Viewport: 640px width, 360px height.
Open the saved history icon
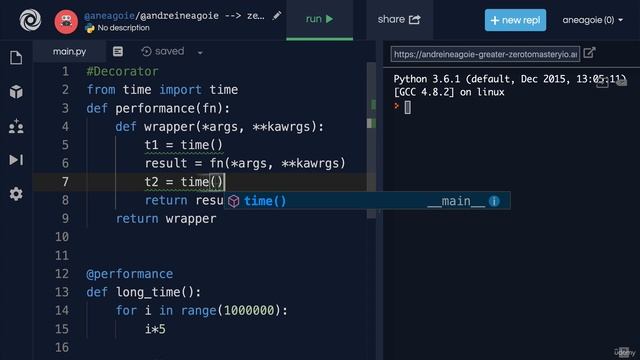(x=146, y=51)
